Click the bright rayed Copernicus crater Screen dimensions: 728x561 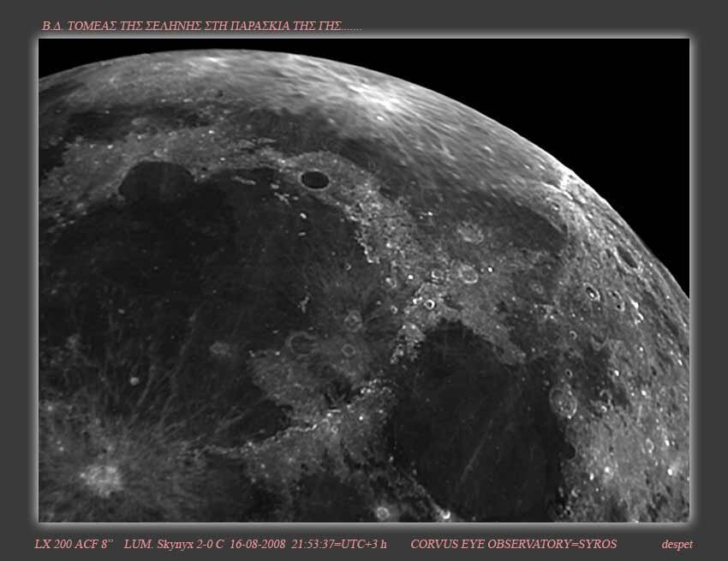pos(104,477)
